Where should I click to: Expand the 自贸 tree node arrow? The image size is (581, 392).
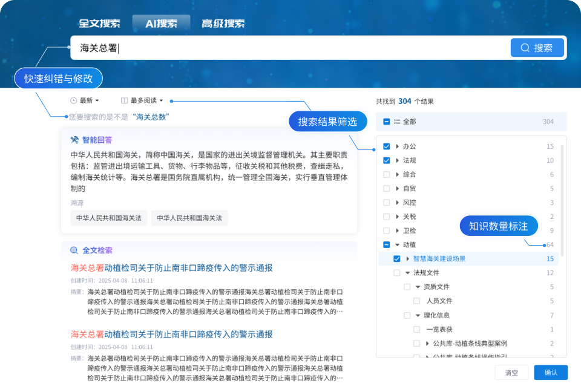[x=397, y=189]
